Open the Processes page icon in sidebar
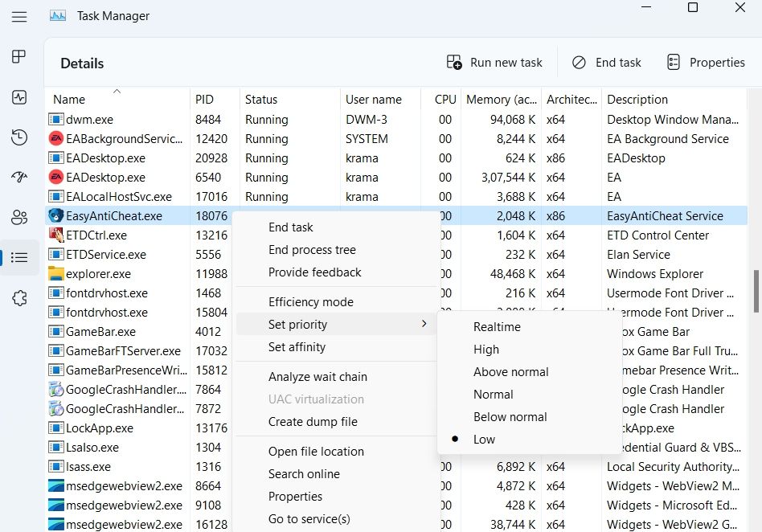Screen dimensions: 762x532 pos(19,57)
